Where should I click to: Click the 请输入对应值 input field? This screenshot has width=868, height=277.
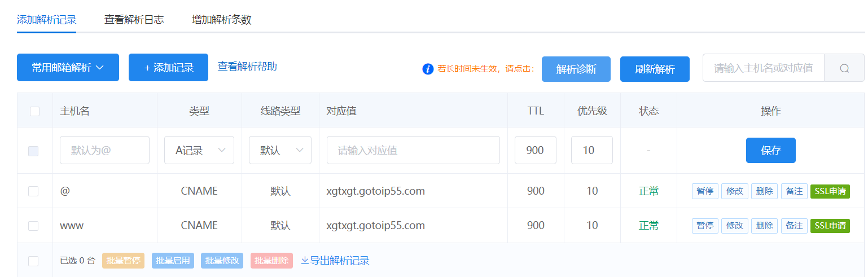point(413,150)
